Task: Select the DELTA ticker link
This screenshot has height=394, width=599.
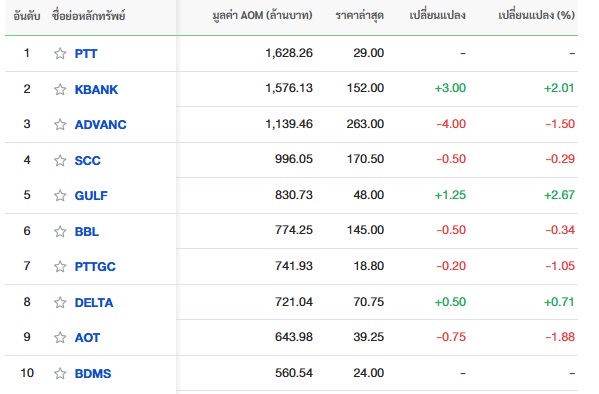Action: (94, 303)
